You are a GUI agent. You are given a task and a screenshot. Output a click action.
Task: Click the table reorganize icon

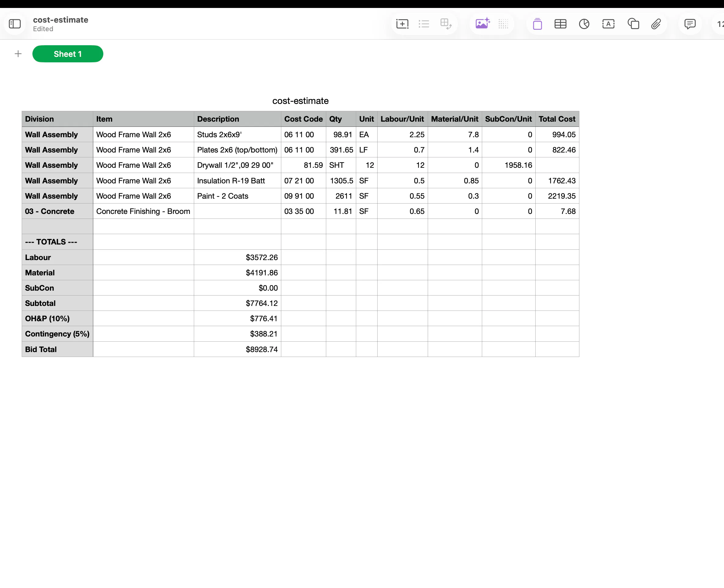coord(446,24)
